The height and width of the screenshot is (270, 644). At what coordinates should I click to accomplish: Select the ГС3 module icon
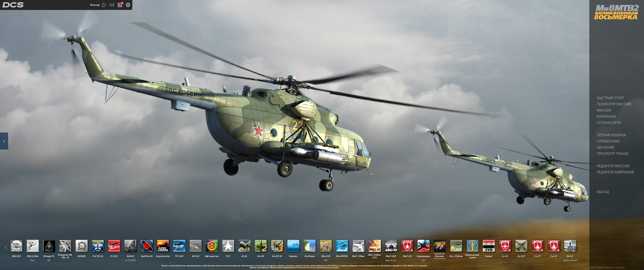(x=228, y=246)
